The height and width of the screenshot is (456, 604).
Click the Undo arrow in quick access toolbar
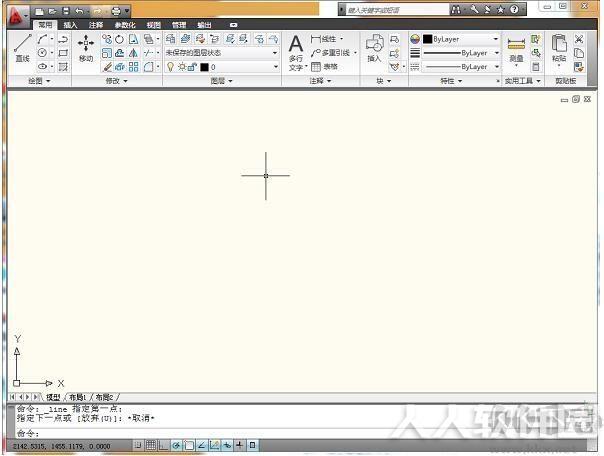[79, 11]
